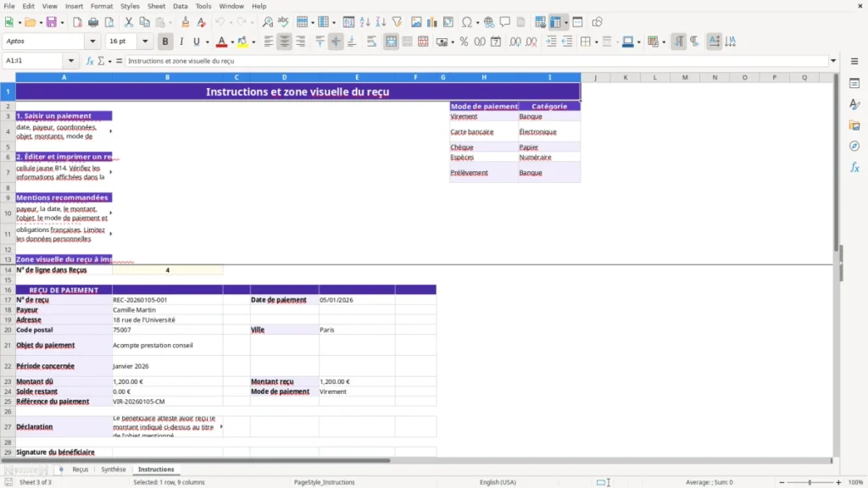This screenshot has height=488, width=868.
Task: Click the zoom out minus button
Action: click(x=782, y=482)
